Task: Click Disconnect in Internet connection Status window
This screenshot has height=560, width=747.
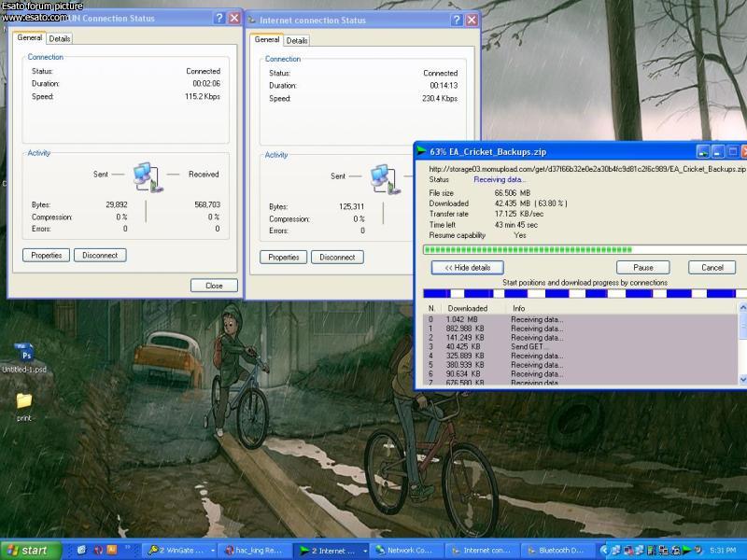Action: [x=337, y=258]
